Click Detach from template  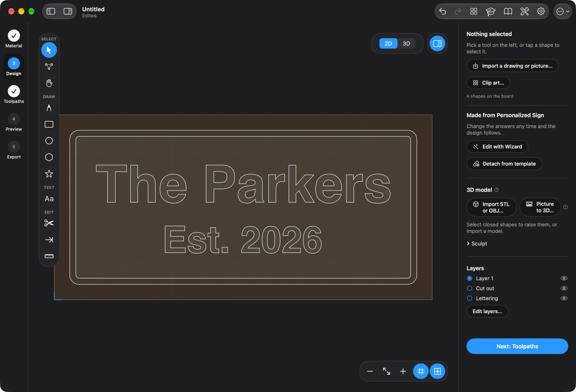coord(504,164)
